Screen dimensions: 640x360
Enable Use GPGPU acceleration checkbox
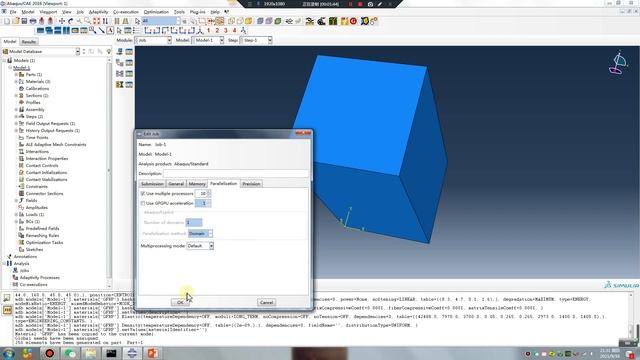point(143,203)
